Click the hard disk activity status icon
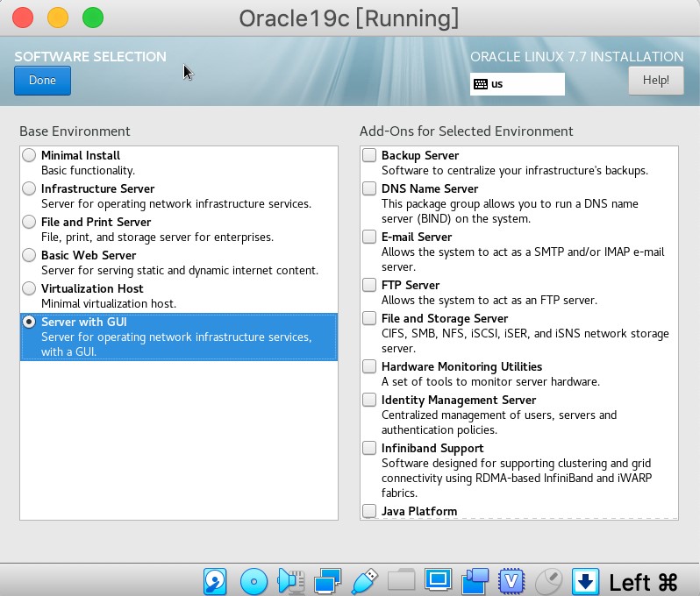 [x=215, y=581]
